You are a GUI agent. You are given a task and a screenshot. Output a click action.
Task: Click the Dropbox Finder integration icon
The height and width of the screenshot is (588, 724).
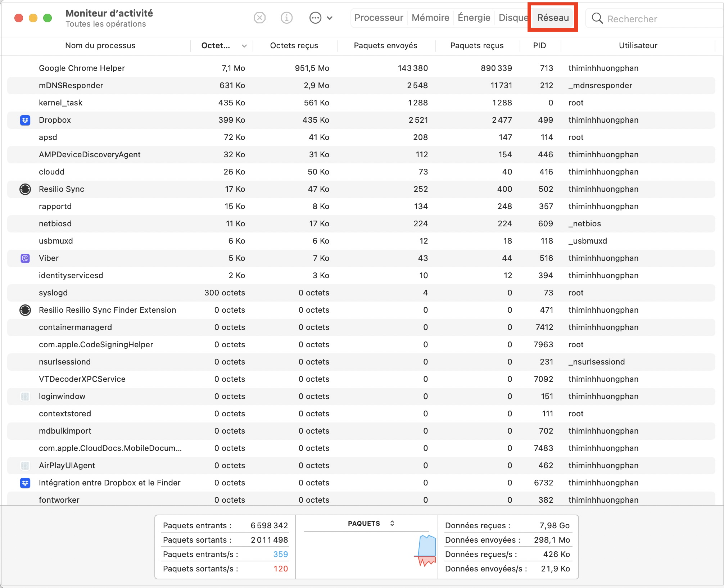point(25,483)
